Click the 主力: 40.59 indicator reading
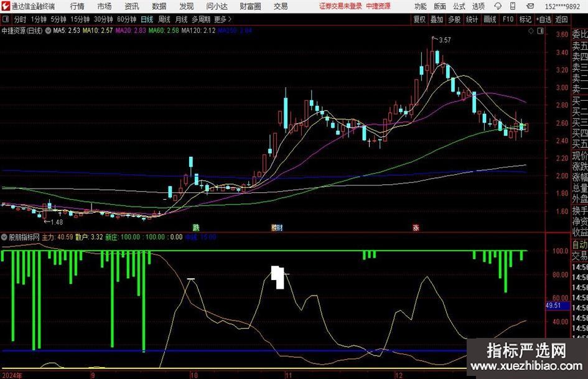 point(57,237)
